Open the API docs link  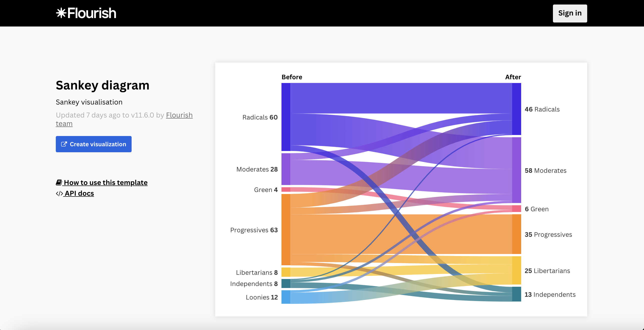pyautogui.click(x=75, y=193)
